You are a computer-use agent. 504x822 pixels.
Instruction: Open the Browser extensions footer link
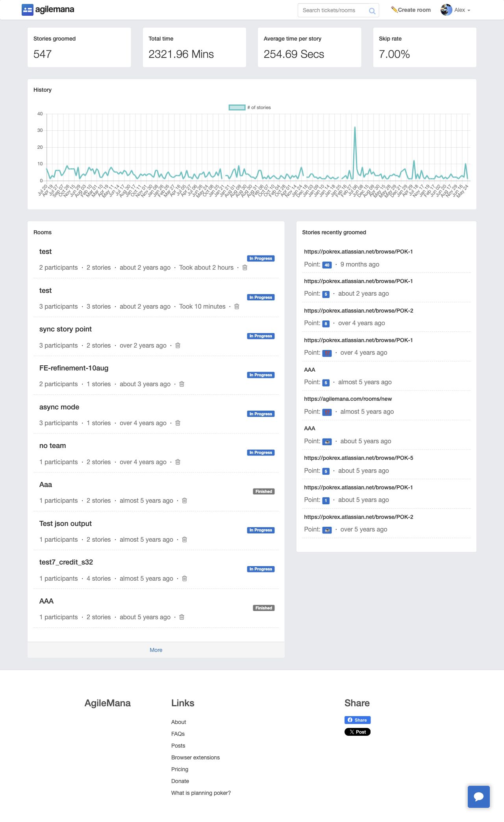[195, 757]
